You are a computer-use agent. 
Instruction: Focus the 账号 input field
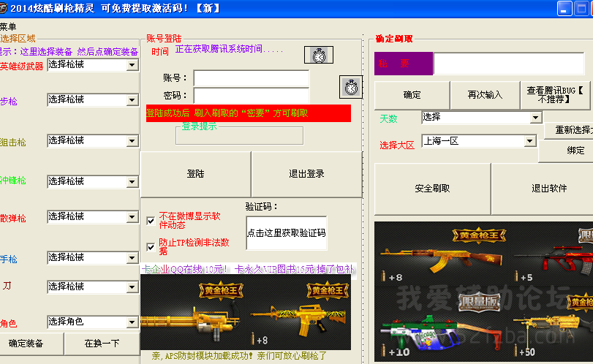click(252, 78)
